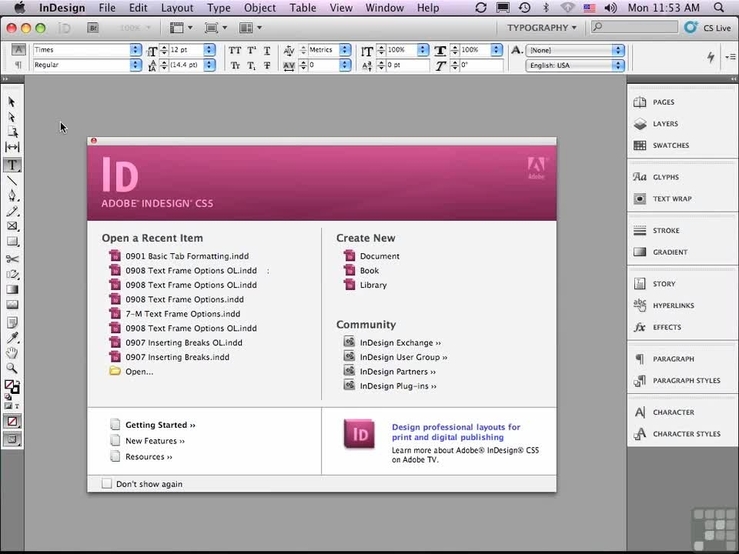Open the Regular font style dropdown
This screenshot has height=554, width=739.
tap(136, 65)
